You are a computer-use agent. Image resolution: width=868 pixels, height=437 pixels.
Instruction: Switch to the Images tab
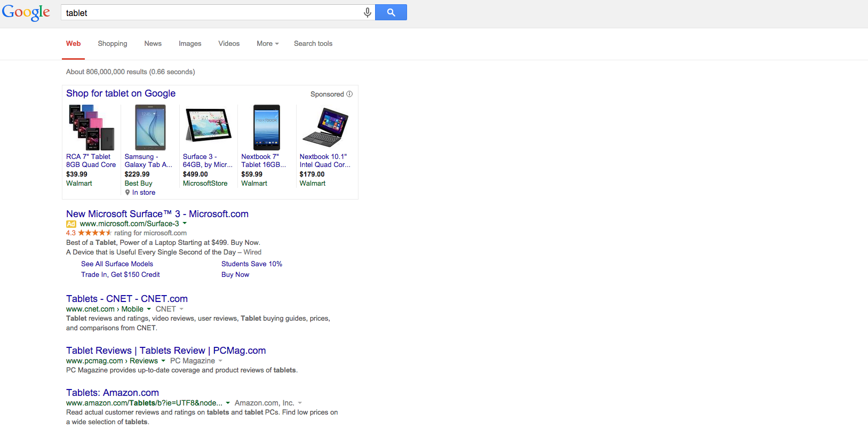[x=190, y=44]
